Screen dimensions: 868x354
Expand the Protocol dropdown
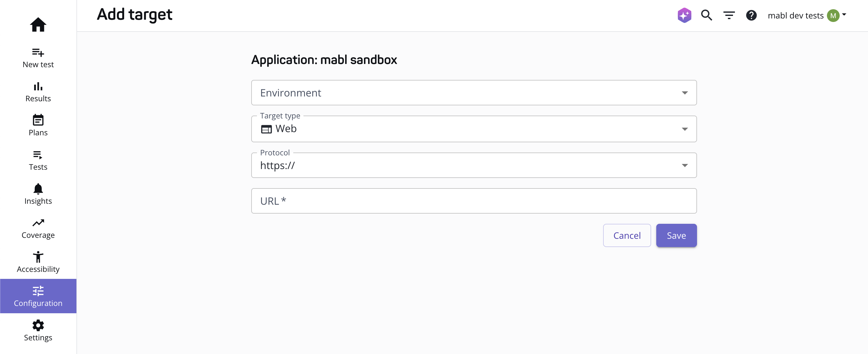coord(685,165)
